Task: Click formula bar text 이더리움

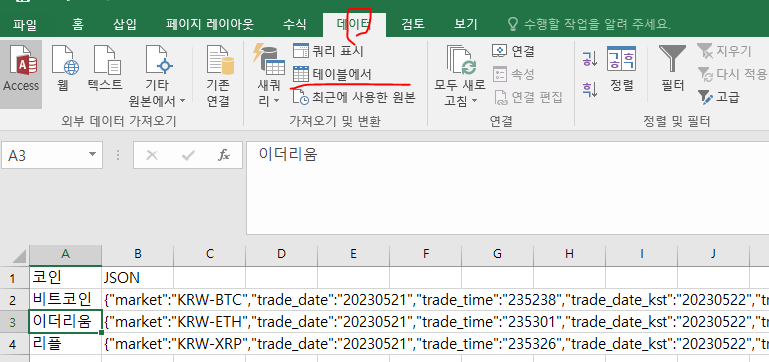Action: point(288,155)
